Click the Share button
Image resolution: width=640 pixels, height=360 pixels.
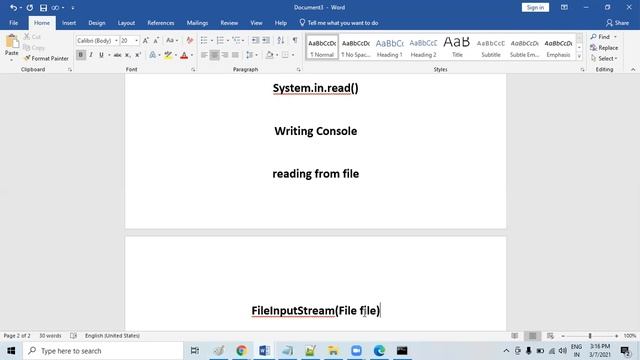point(617,23)
